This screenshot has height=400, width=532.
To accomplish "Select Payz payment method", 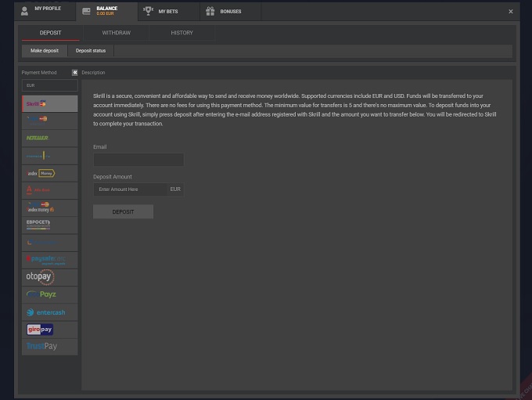I will [49, 294].
